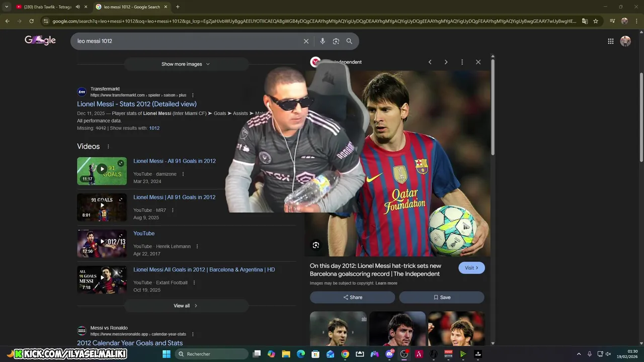This screenshot has width=644, height=362.
Task: Click the main page vertical scrollbar
Action: [641, 118]
